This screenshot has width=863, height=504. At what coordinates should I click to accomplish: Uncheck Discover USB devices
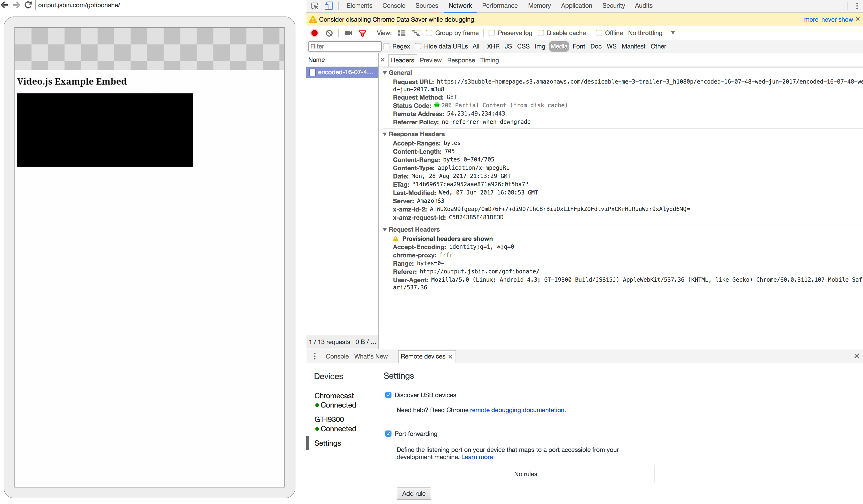[x=388, y=395]
